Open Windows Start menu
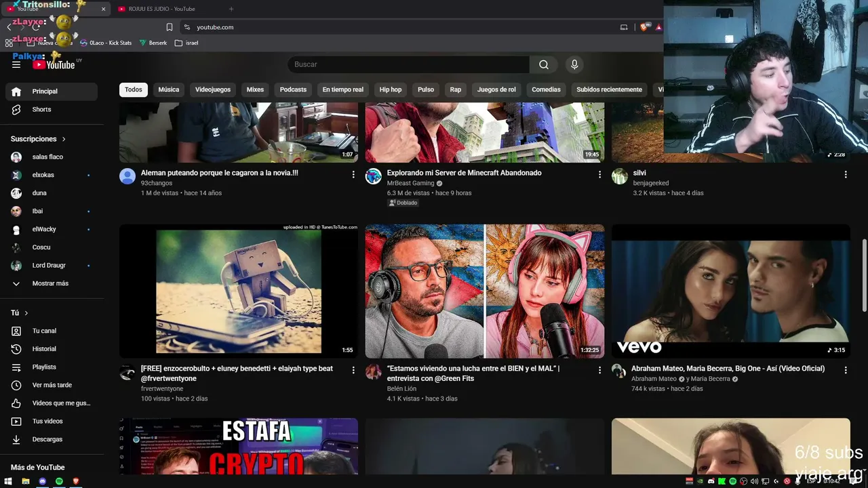868x488 pixels. coord(9,481)
